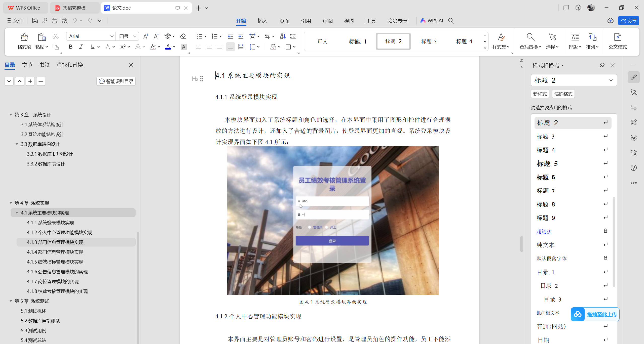
Task: Toggle italic formatting
Action: pyautogui.click(x=81, y=47)
